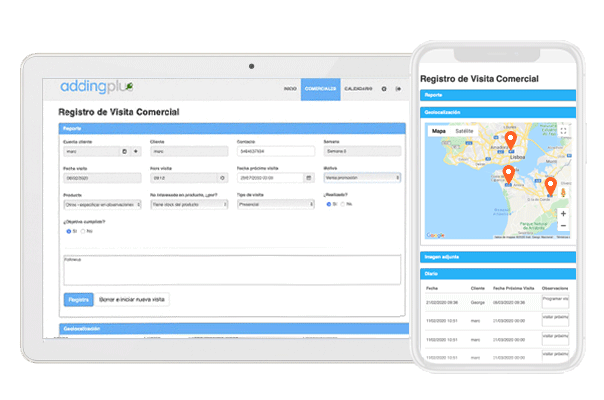This screenshot has width=604, height=400.
Task: Open the Tipo de visita dropdown
Action: coord(276,205)
